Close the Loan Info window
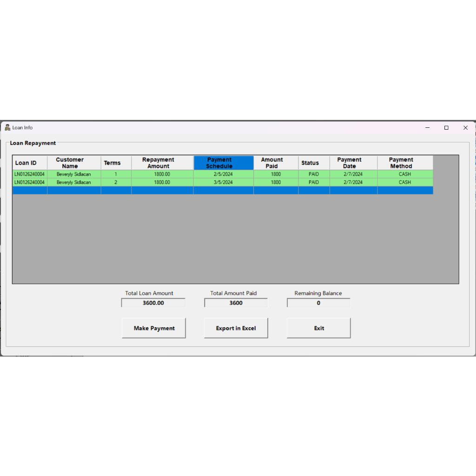Screen dimensions: 476x476 [465, 128]
